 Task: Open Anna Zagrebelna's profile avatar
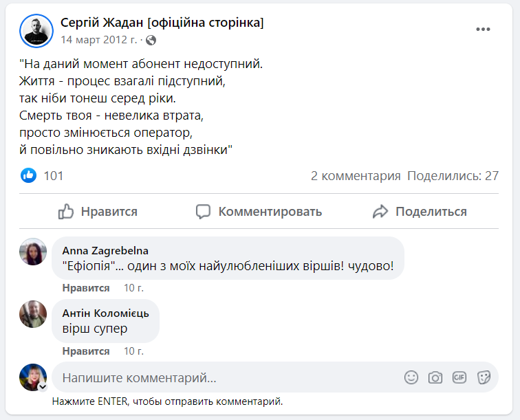click(33, 252)
